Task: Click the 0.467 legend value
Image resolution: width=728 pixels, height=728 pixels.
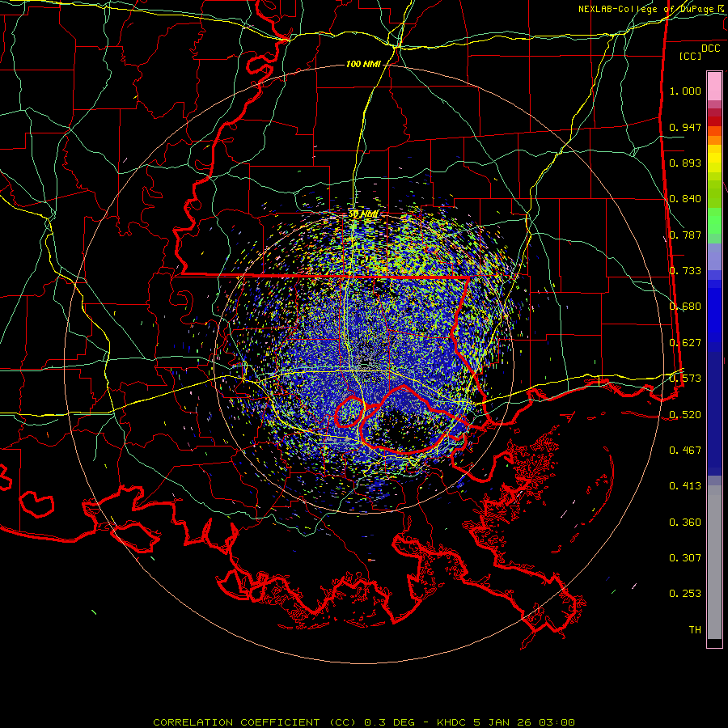Action: click(685, 451)
